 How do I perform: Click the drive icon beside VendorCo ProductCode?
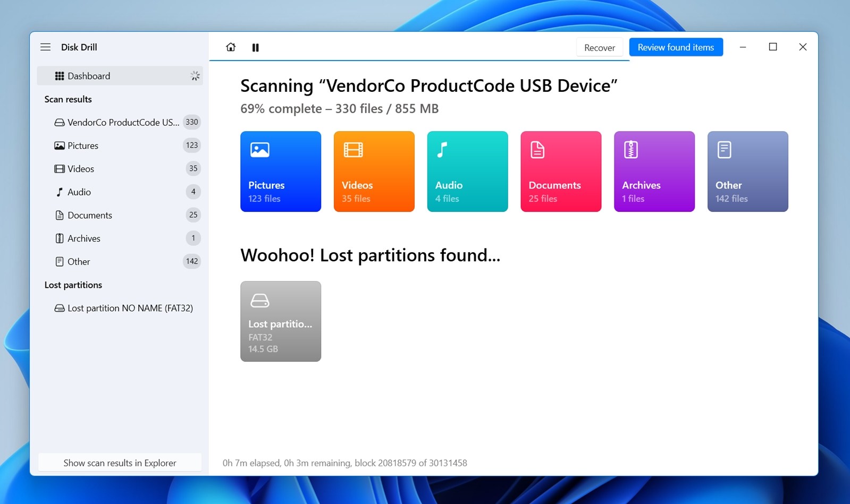[60, 123]
